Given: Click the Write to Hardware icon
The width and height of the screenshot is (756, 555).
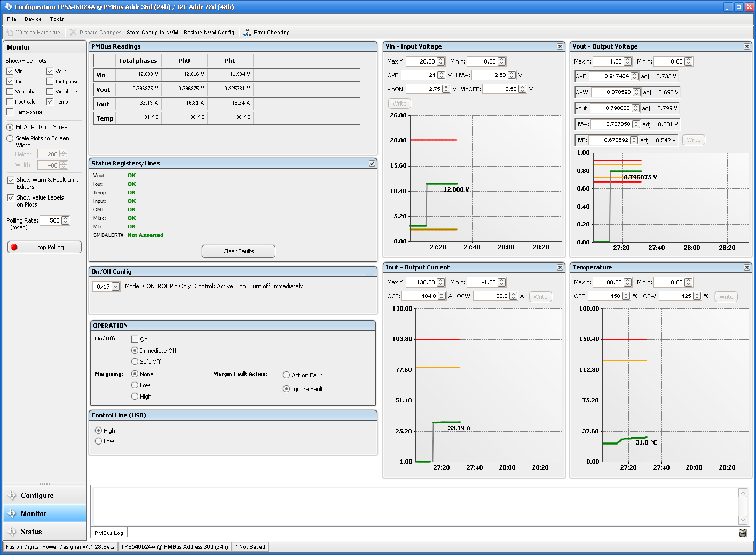Looking at the screenshot, I should (10, 33).
